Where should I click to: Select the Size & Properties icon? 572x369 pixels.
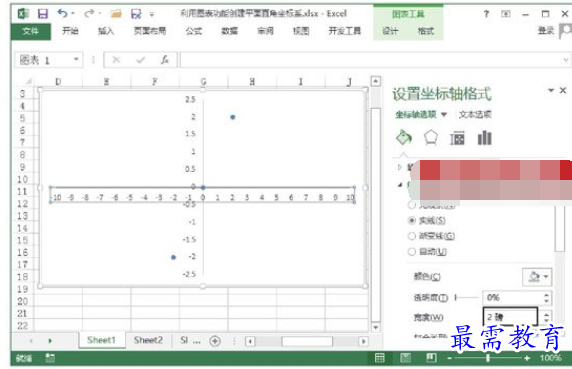457,138
